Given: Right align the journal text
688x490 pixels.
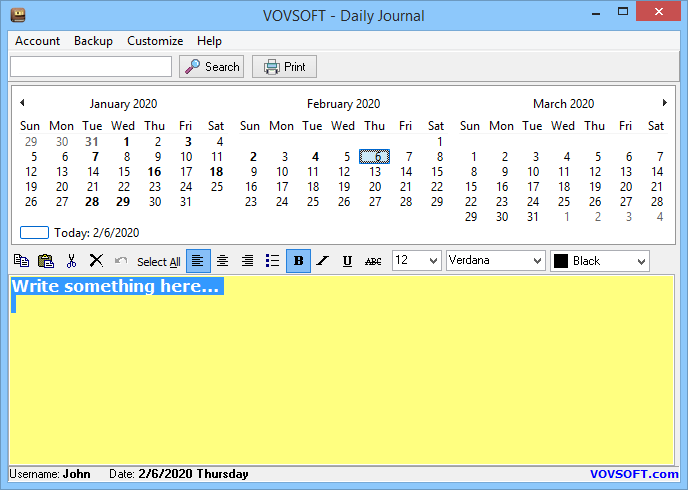Looking at the screenshot, I should pyautogui.click(x=247, y=261).
